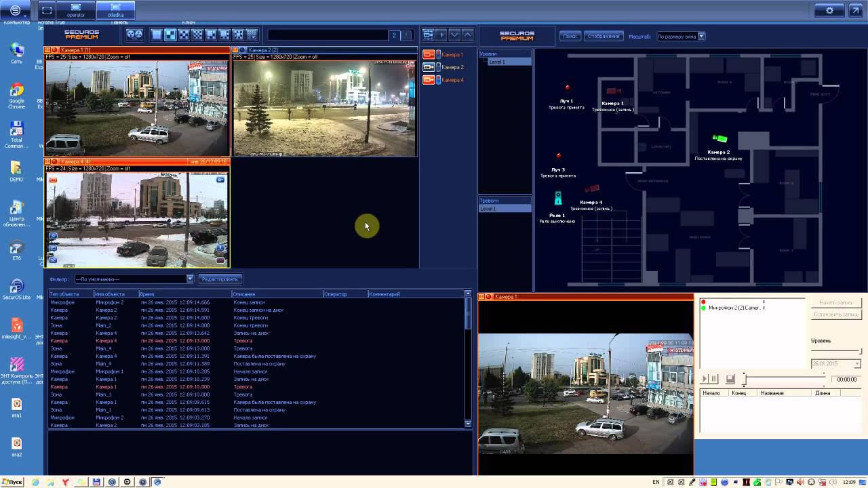Screen dimensions: 868x488
Task: Select the four-camera 2x2 layout icon
Action: (x=170, y=35)
